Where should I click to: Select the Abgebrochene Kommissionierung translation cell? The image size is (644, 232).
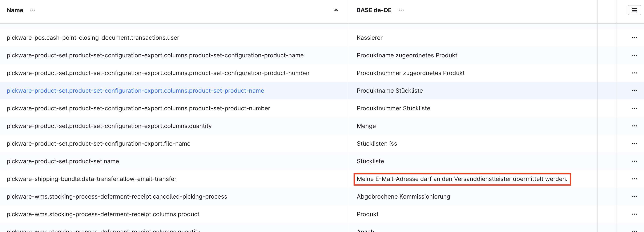(403, 196)
